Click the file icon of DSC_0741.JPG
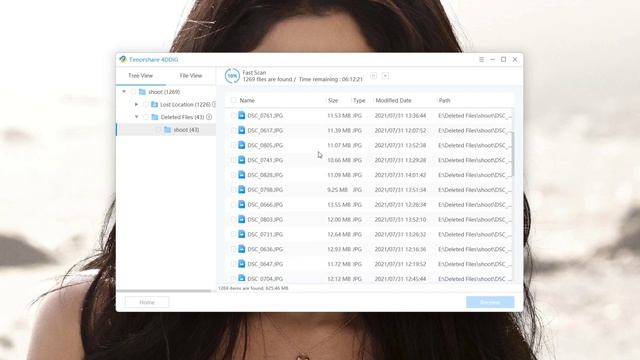640x360 pixels. pos(242,160)
